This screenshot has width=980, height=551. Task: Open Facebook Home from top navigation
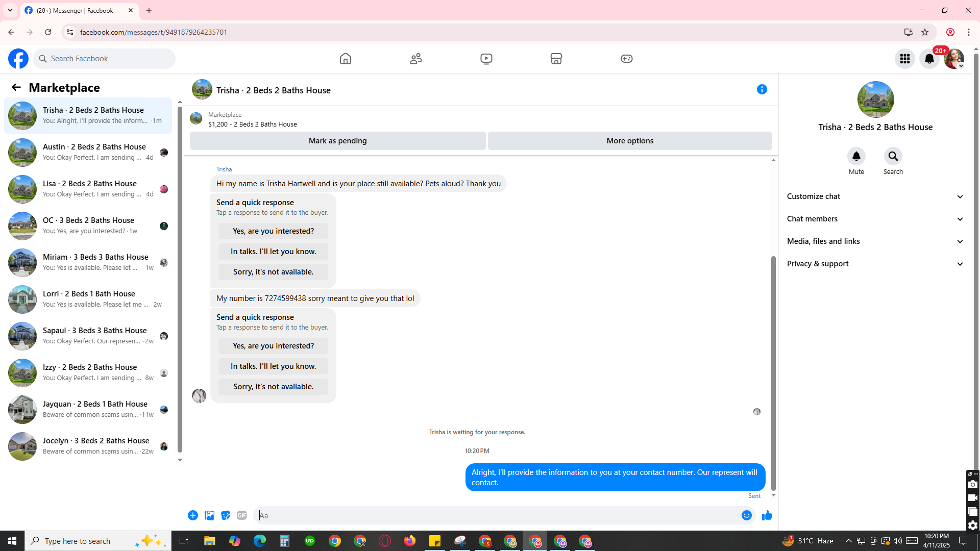(346, 59)
